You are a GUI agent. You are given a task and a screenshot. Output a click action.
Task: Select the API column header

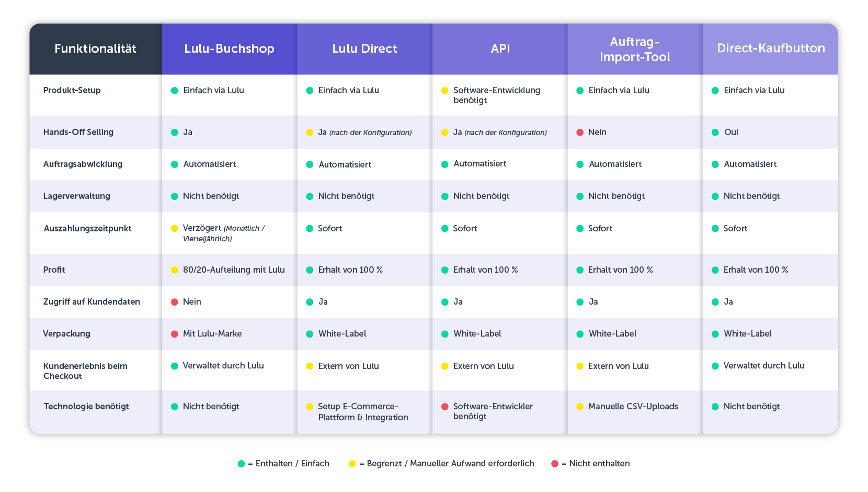[500, 49]
